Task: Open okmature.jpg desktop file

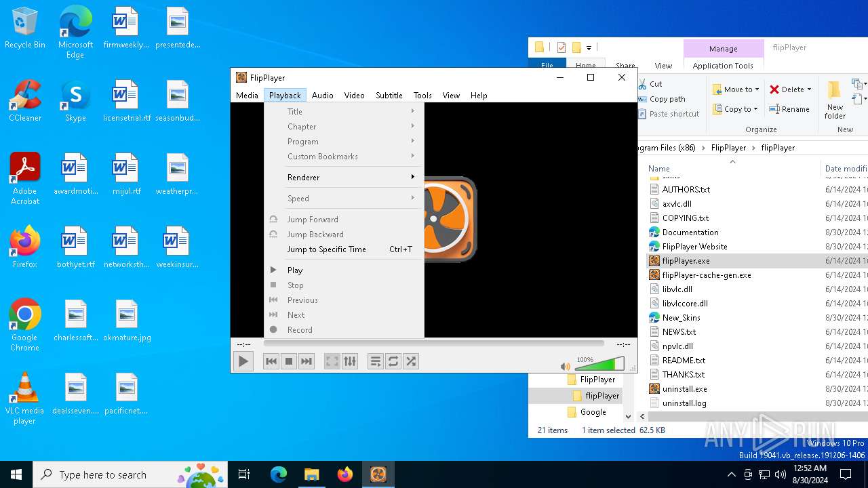Action: [x=127, y=320]
